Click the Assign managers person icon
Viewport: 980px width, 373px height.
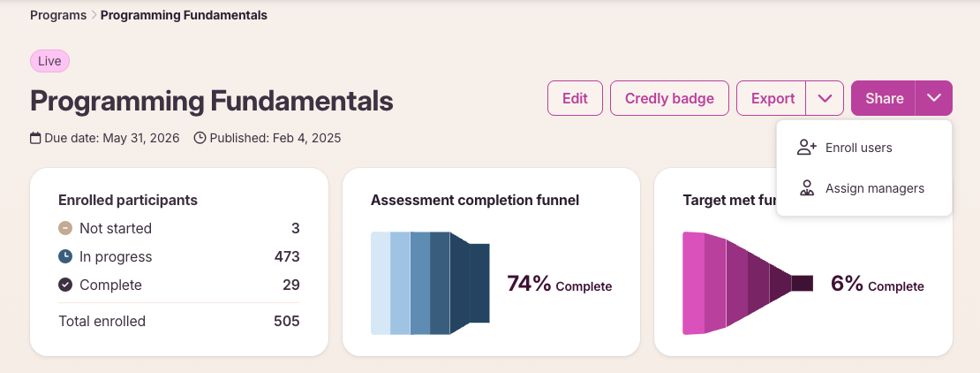coord(807,188)
